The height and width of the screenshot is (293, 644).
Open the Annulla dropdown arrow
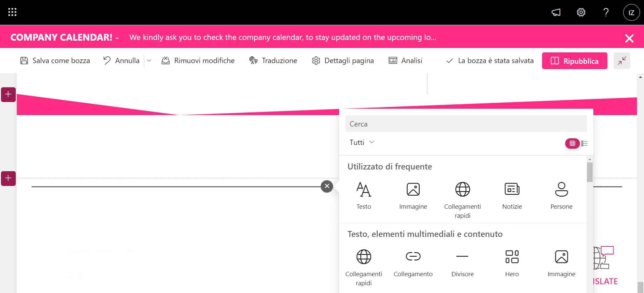(x=149, y=61)
